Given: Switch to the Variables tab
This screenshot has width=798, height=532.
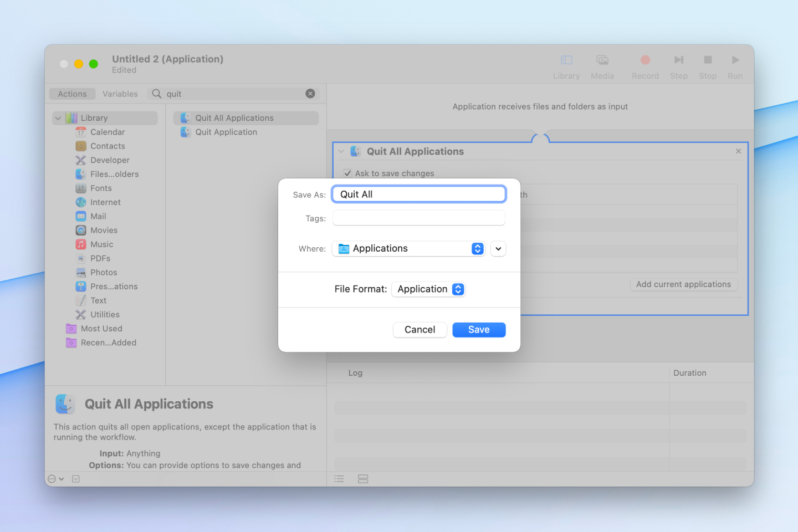Looking at the screenshot, I should tap(120, 94).
